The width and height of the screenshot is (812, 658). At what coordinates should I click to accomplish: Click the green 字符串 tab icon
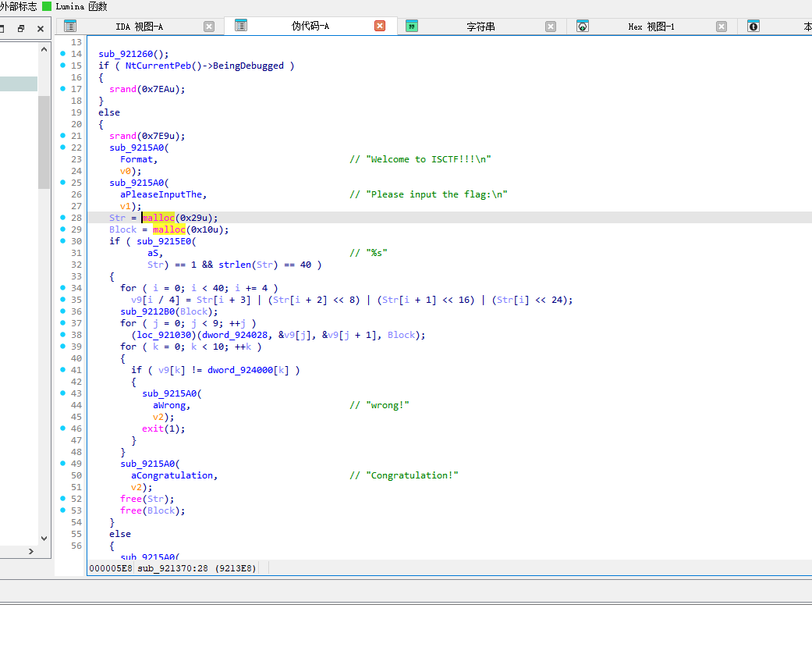[412, 26]
